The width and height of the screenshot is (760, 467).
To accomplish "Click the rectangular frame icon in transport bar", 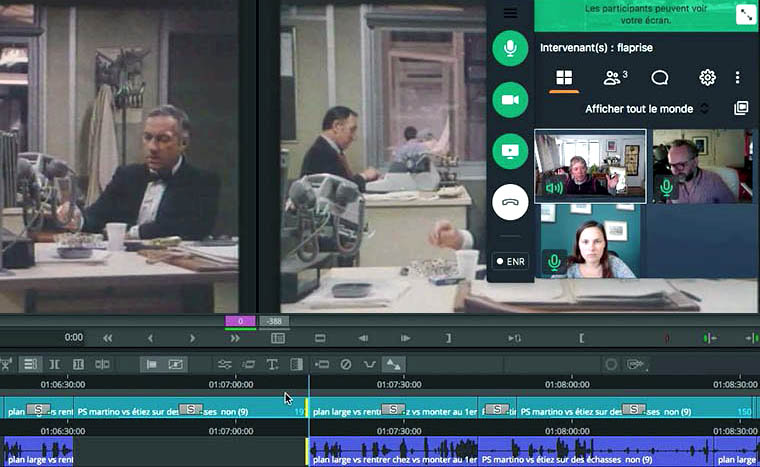I will coord(320,338).
